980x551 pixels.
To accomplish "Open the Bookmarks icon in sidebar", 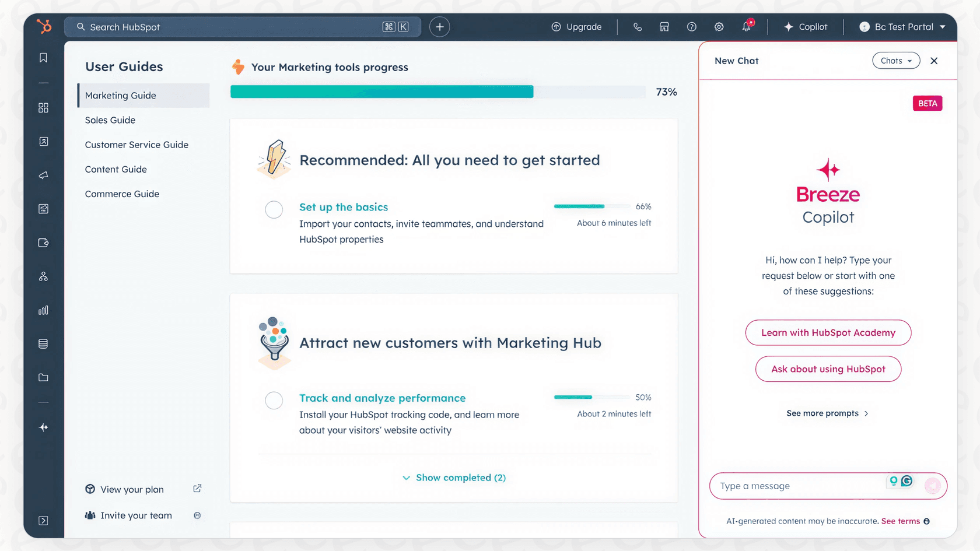I will [43, 58].
